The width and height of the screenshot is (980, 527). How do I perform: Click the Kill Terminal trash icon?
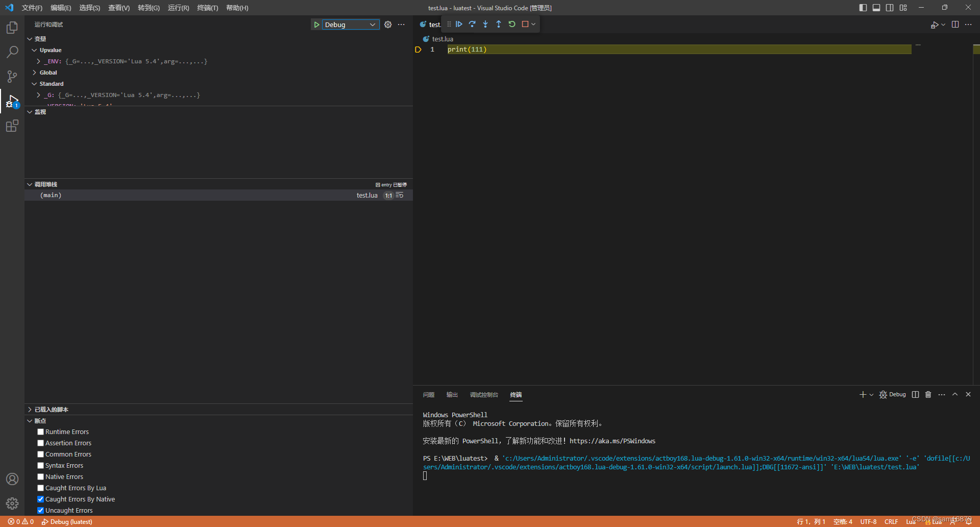click(x=928, y=394)
